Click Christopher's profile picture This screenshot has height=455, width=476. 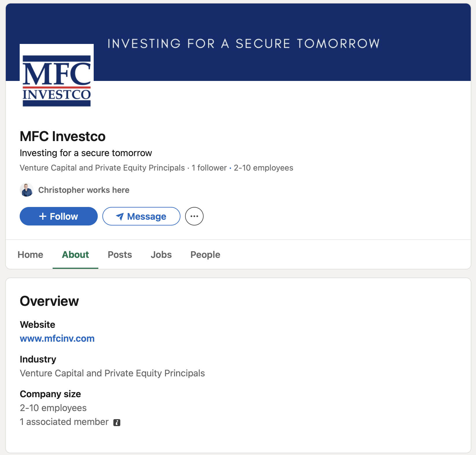[26, 190]
